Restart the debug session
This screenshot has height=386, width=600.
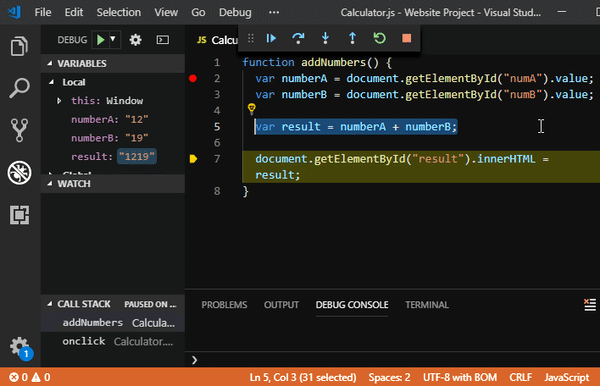click(x=380, y=38)
